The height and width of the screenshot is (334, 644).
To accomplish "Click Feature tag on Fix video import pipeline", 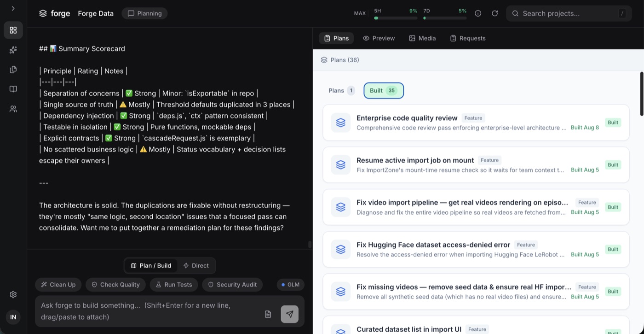I will 587,203.
